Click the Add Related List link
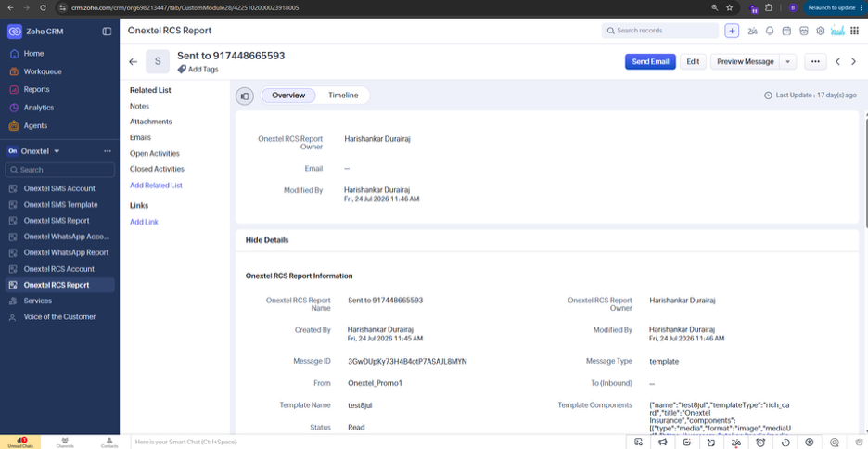Viewport: 868px width, 449px height. (156, 186)
